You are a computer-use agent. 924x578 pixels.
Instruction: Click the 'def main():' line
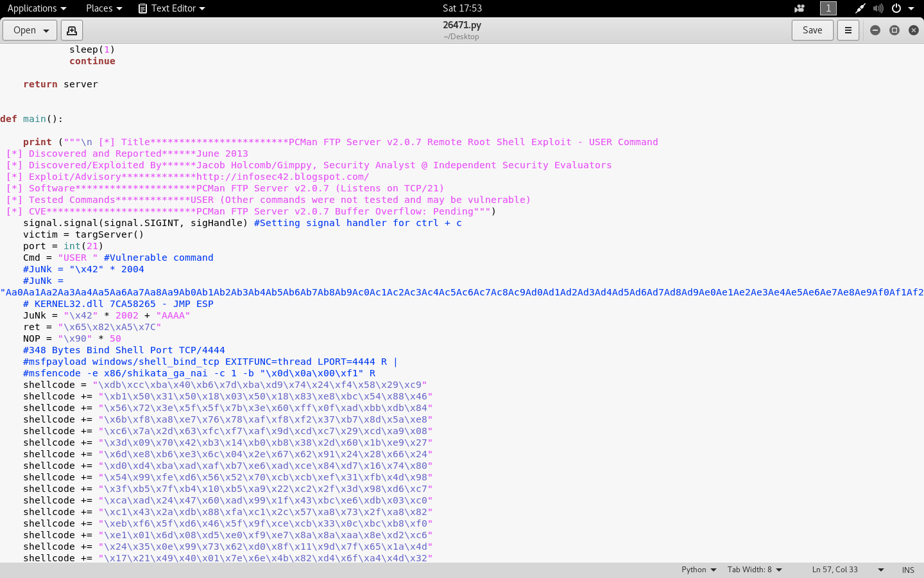coord(31,119)
